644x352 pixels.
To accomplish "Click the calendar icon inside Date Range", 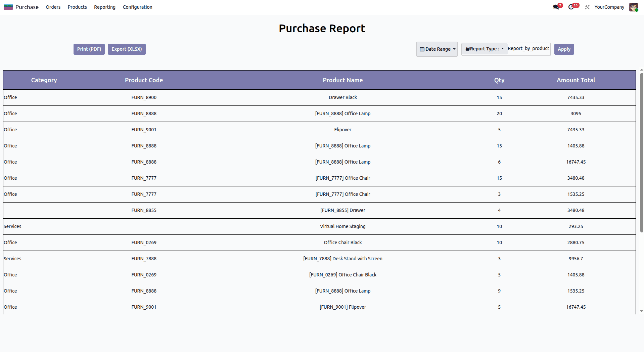I will click(x=422, y=49).
